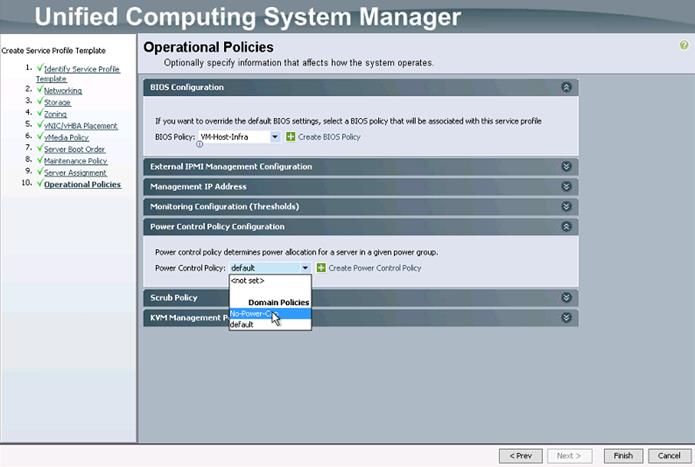Click the Management IP Address header text
This screenshot has height=467, width=695.
click(198, 187)
